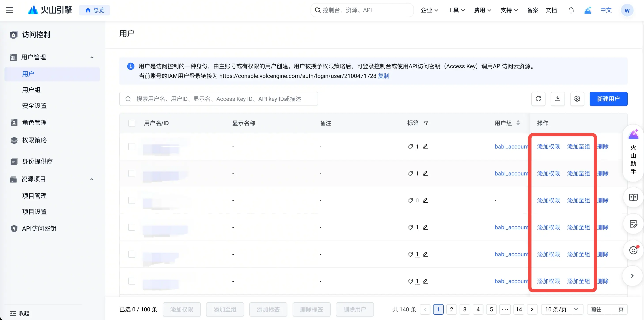644x320 pixels.
Task: Click the tag filter funnel icon
Action: click(x=426, y=123)
